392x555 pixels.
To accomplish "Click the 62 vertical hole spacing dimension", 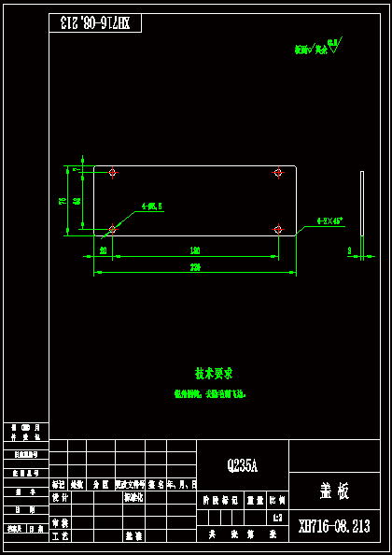I will click(x=77, y=201).
